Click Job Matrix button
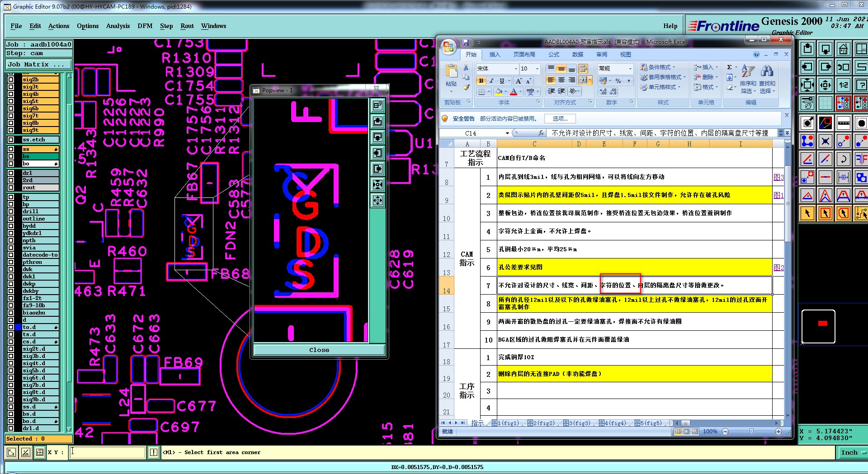 point(38,65)
